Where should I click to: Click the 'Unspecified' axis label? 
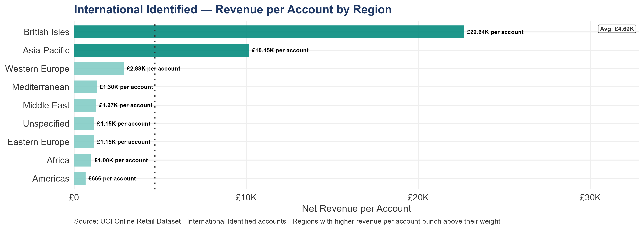46,124
